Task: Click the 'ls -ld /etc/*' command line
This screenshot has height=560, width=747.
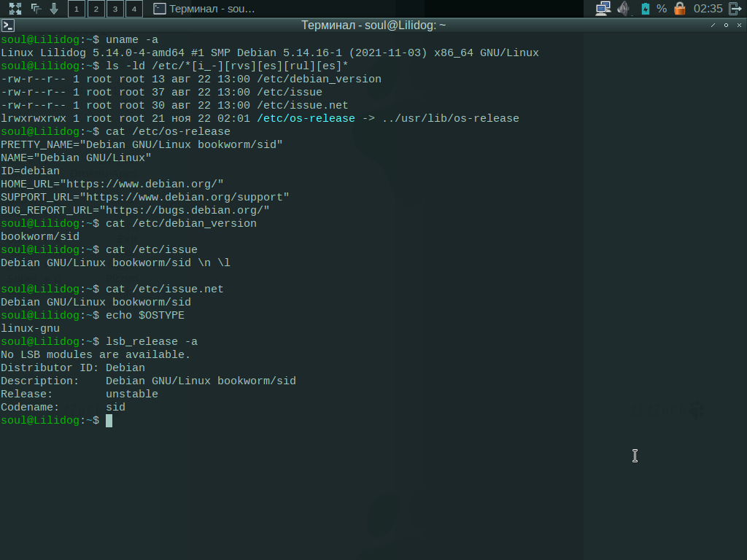Action: pyautogui.click(x=174, y=66)
